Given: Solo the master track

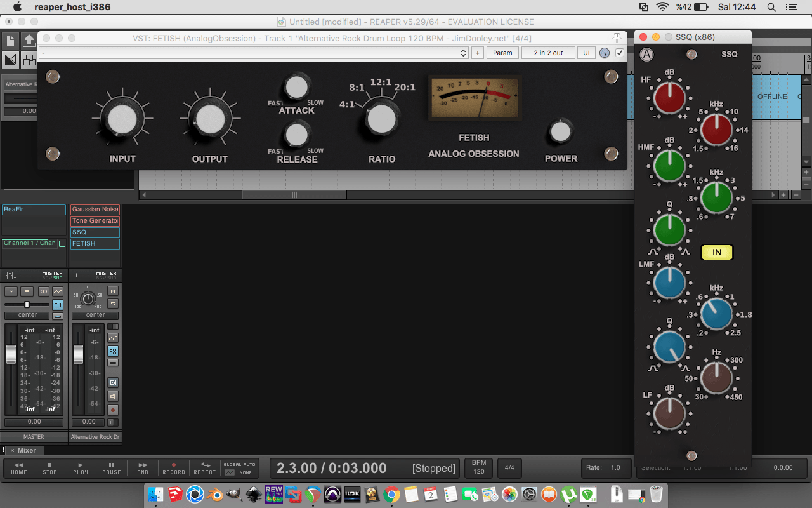Looking at the screenshot, I should (27, 291).
